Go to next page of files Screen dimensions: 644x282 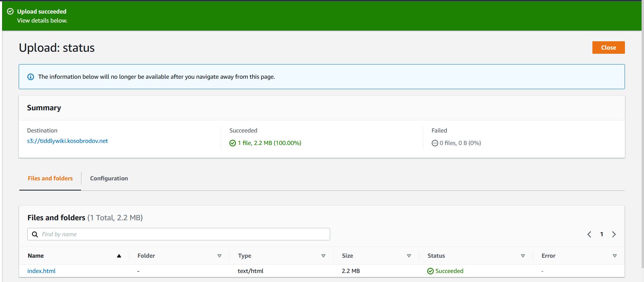pyautogui.click(x=614, y=234)
